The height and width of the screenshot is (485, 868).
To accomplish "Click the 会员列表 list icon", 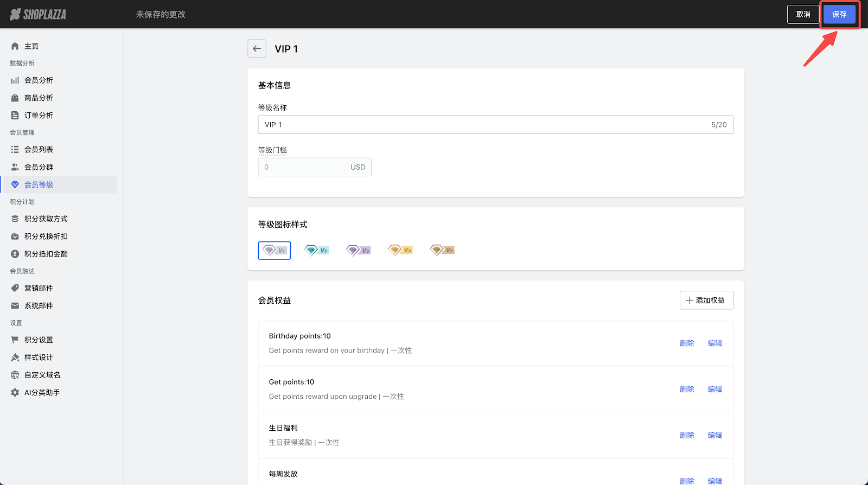I will point(15,149).
